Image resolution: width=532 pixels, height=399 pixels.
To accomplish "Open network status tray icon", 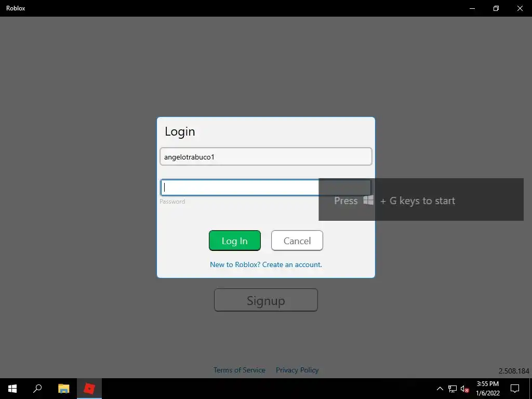I will click(x=453, y=389).
